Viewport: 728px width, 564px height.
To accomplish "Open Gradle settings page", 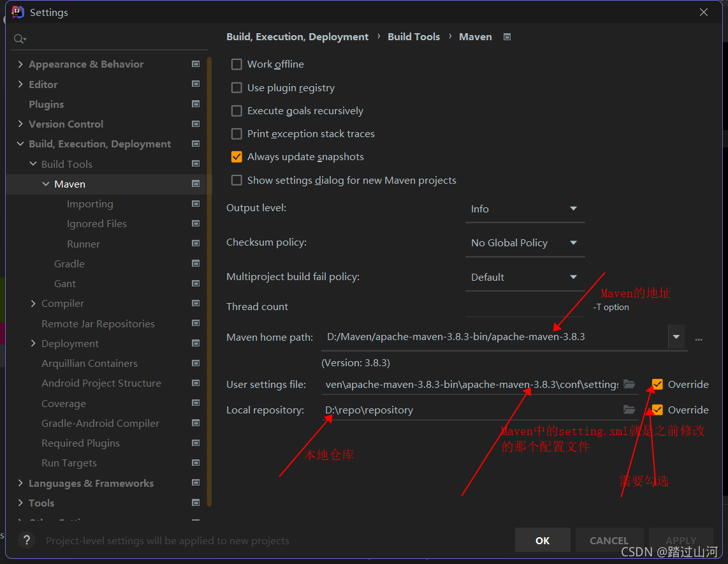I will click(x=69, y=264).
